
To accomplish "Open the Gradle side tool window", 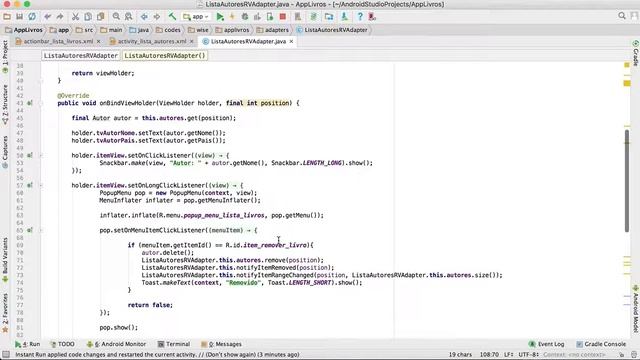I will (x=636, y=53).
